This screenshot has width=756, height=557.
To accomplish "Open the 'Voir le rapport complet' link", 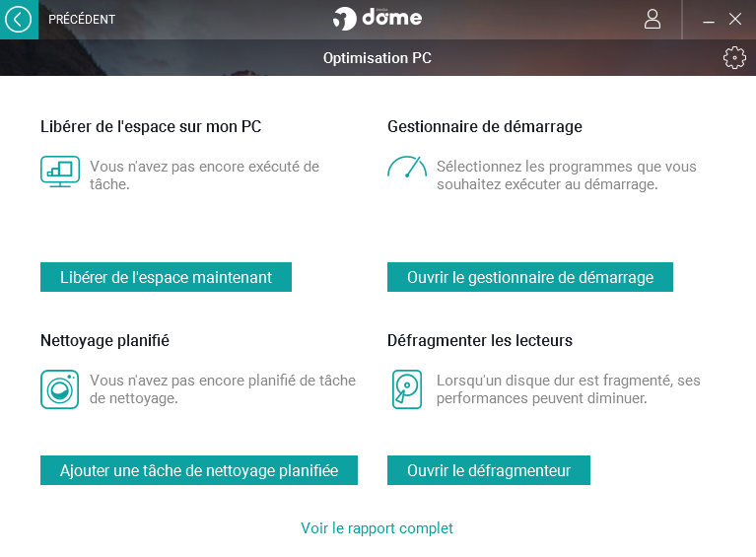I will [378, 528].
